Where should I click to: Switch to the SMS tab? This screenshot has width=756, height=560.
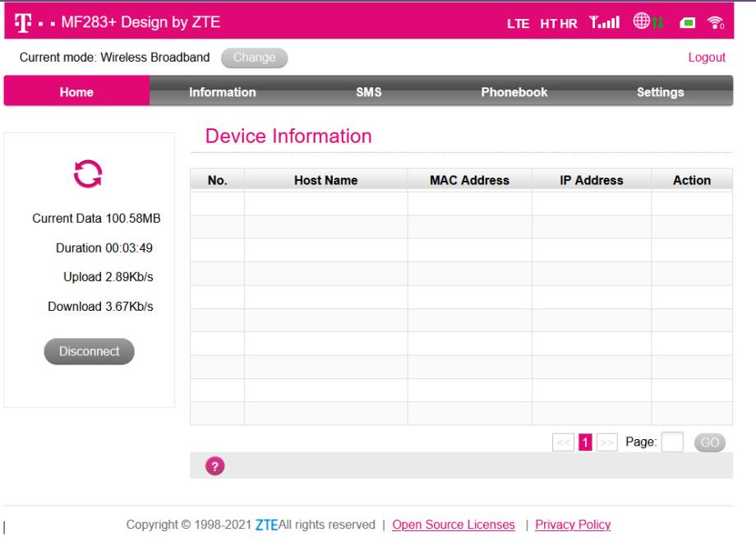point(367,93)
